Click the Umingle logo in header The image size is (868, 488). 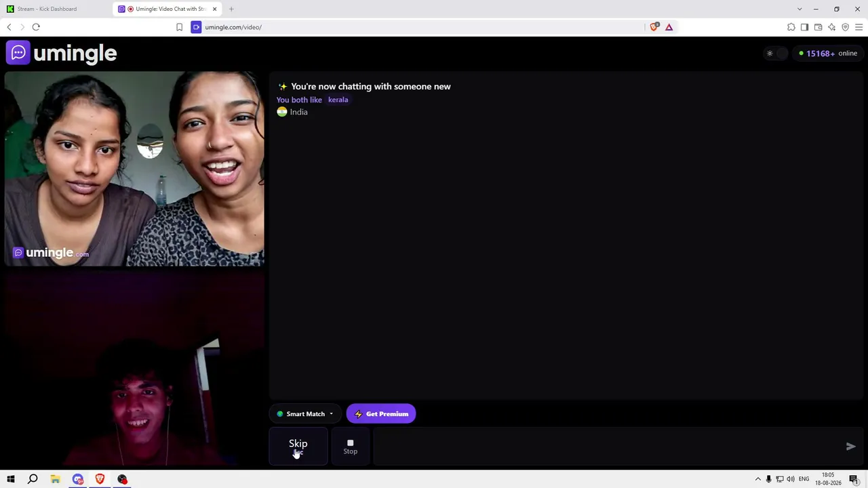pyautogui.click(x=62, y=53)
